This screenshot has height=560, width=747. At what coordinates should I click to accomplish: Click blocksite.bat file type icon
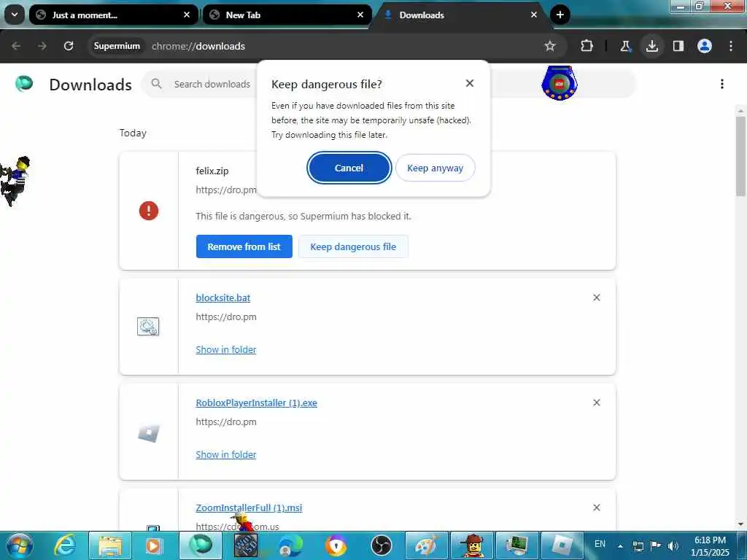(x=148, y=326)
